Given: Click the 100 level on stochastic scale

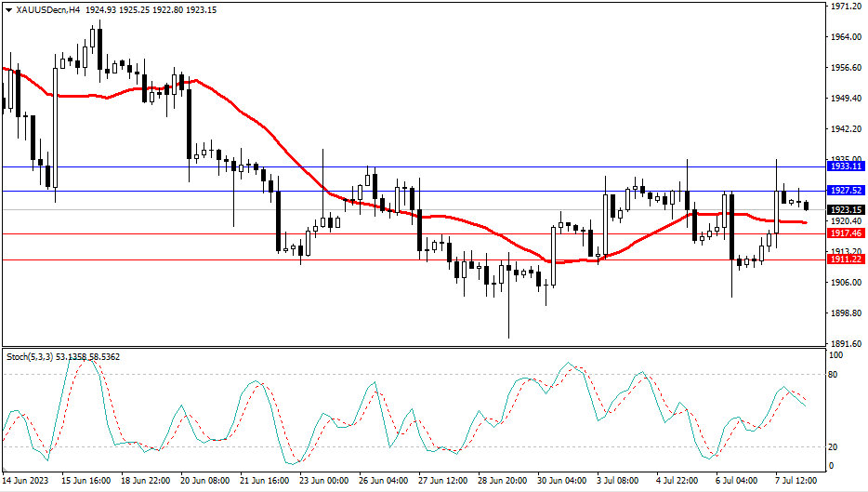Looking at the screenshot, I should tap(835, 356).
